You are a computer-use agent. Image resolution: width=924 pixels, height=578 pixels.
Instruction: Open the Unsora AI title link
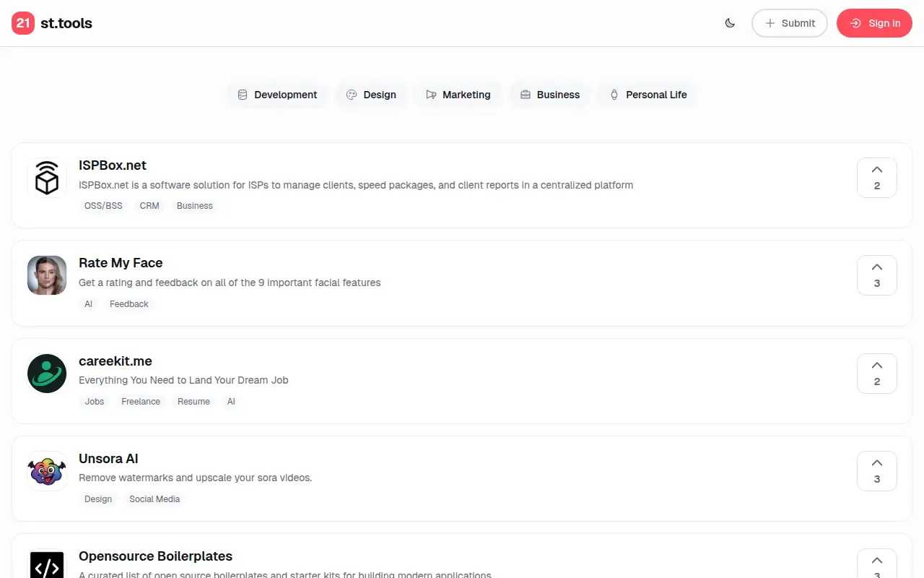[x=108, y=459]
